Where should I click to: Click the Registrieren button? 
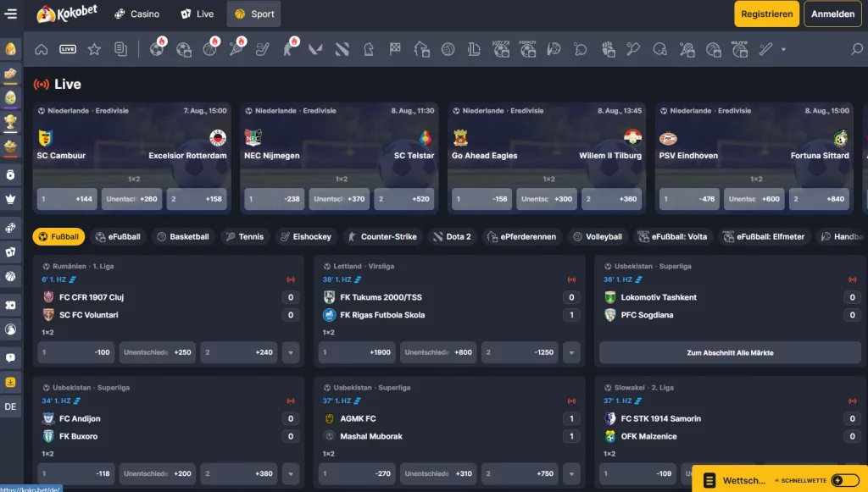click(x=766, y=14)
